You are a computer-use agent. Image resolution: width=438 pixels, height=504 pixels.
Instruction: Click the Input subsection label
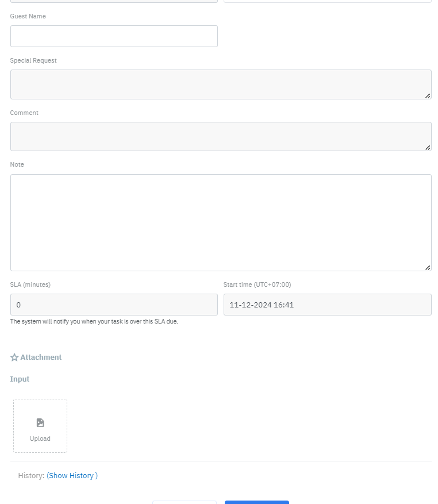pos(20,379)
